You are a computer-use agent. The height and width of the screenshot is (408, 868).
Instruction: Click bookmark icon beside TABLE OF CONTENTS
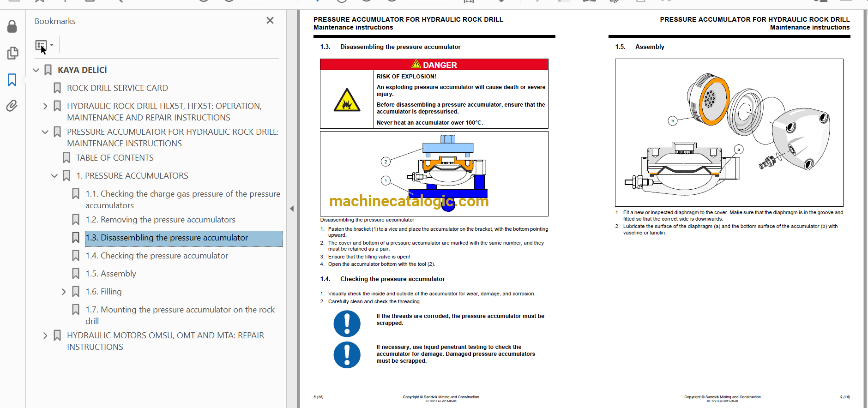[66, 158]
